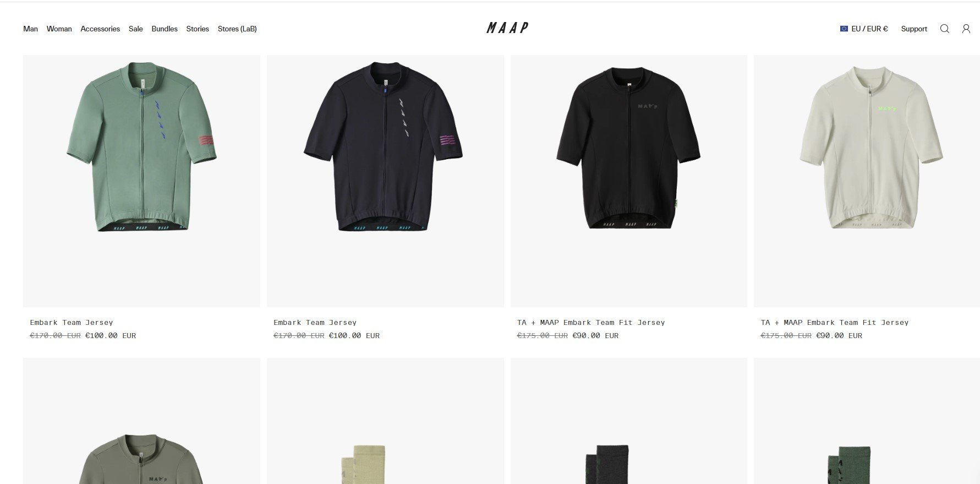Open the navy Embark Team Jersey image
Viewport: 980px width, 484px height.
(385, 181)
